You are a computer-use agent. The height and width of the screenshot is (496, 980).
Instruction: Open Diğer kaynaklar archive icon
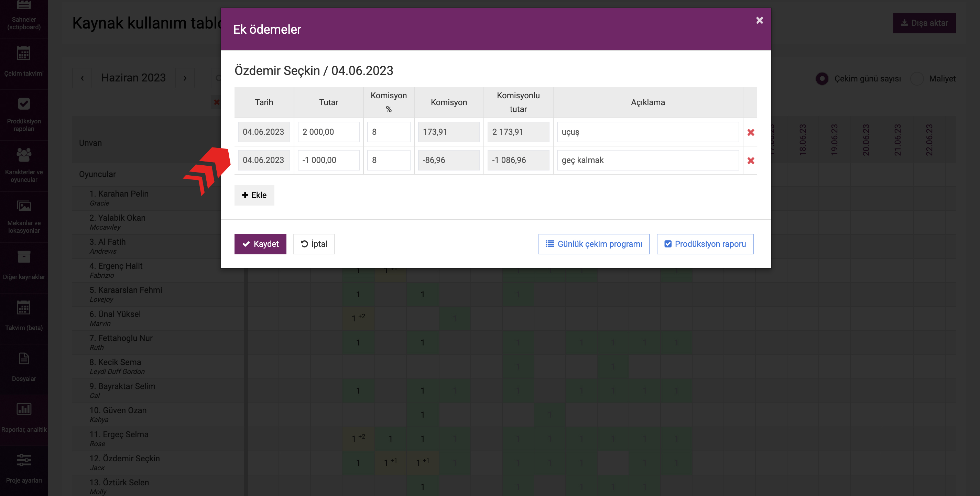tap(24, 257)
